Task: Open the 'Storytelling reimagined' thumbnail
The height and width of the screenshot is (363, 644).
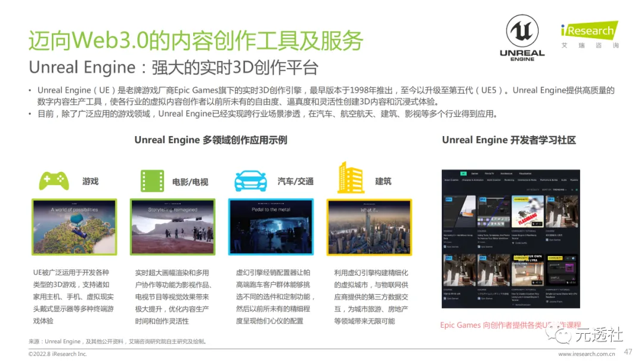Action: pyautogui.click(x=172, y=227)
